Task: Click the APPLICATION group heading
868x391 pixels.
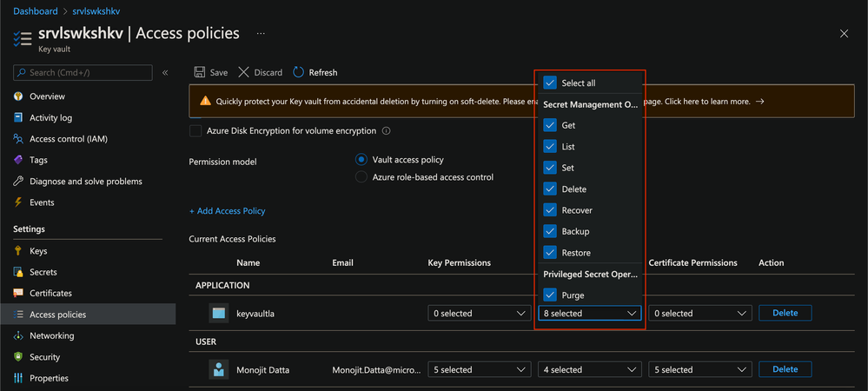Action: pyautogui.click(x=222, y=285)
